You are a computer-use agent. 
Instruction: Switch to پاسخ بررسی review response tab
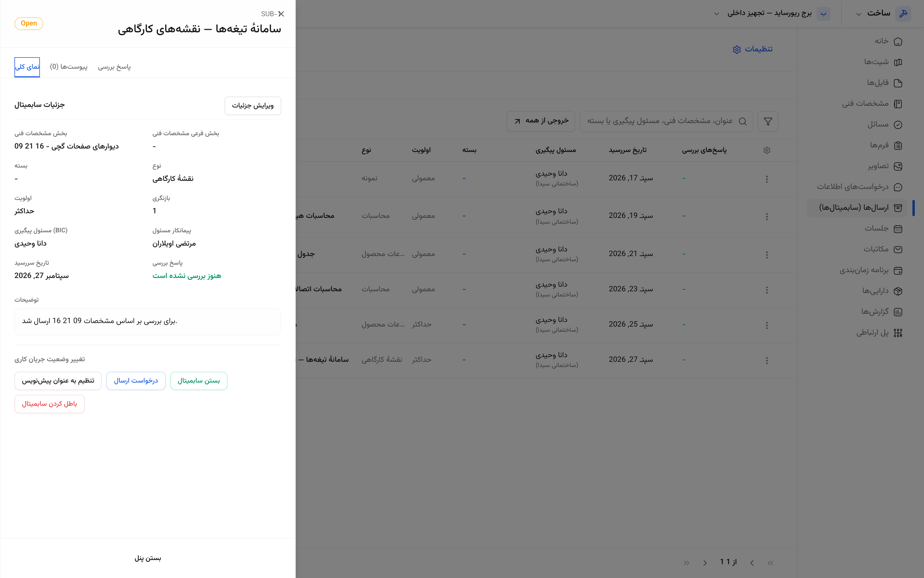tap(114, 67)
